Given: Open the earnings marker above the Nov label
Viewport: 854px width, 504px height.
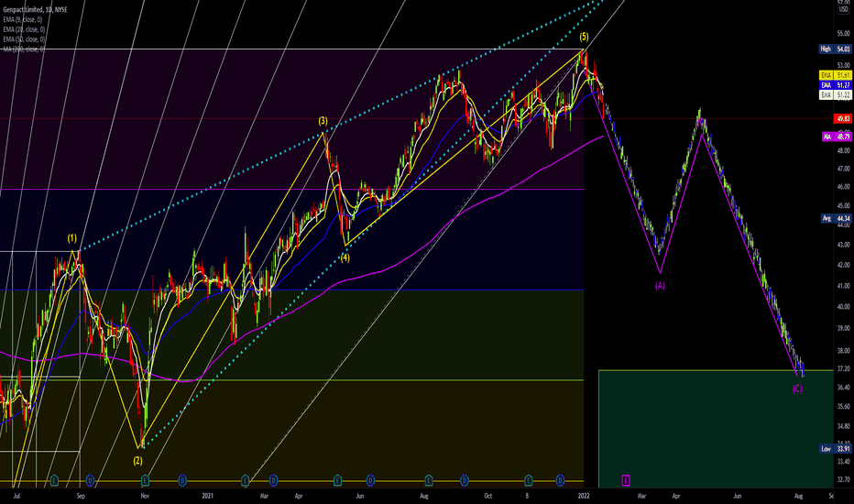Looking at the screenshot, I should pyautogui.click(x=145, y=480).
